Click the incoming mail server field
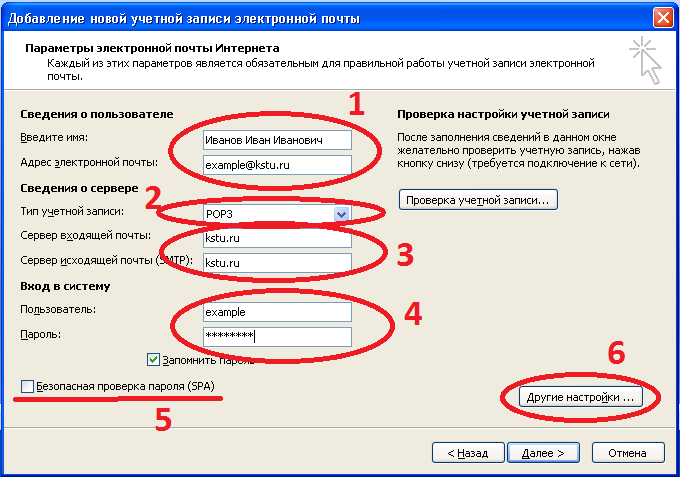The image size is (680, 477). 275,238
